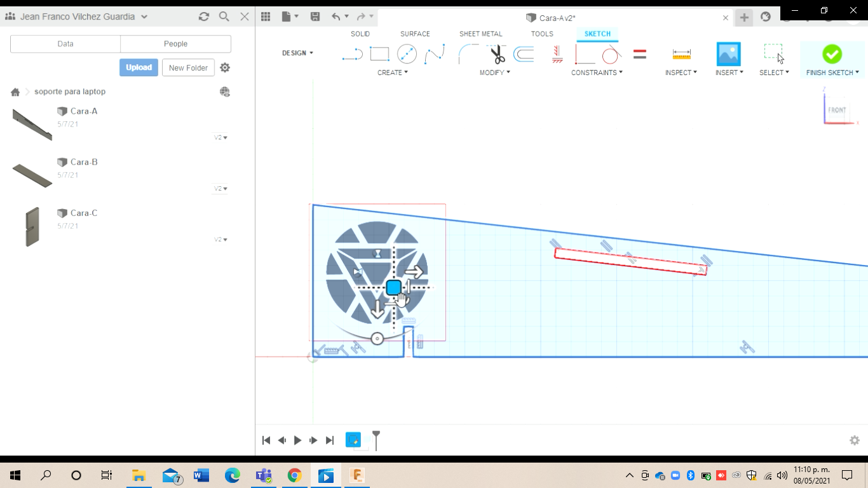Refresh the data panel
The width and height of the screenshot is (868, 488).
204,17
